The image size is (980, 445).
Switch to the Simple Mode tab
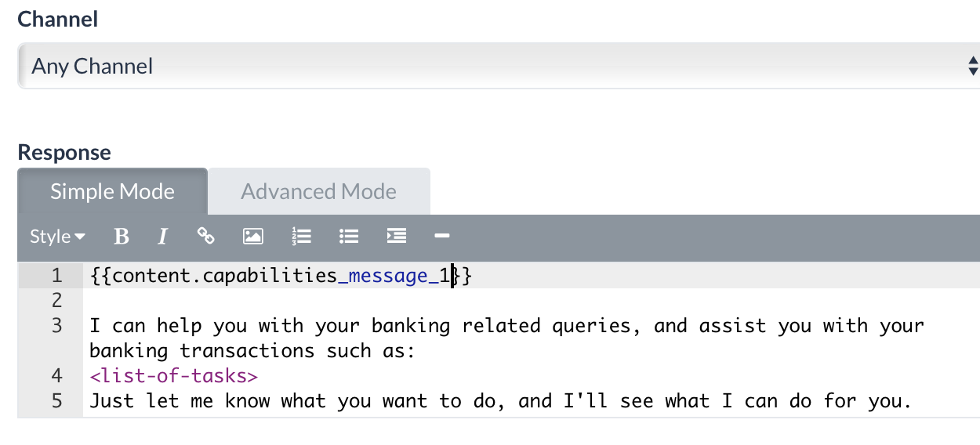click(x=112, y=191)
